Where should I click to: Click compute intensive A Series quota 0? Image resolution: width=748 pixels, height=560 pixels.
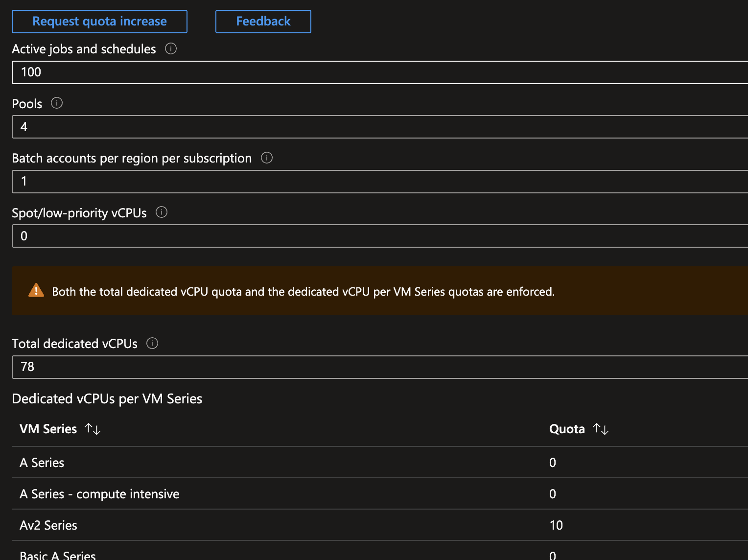coord(553,494)
